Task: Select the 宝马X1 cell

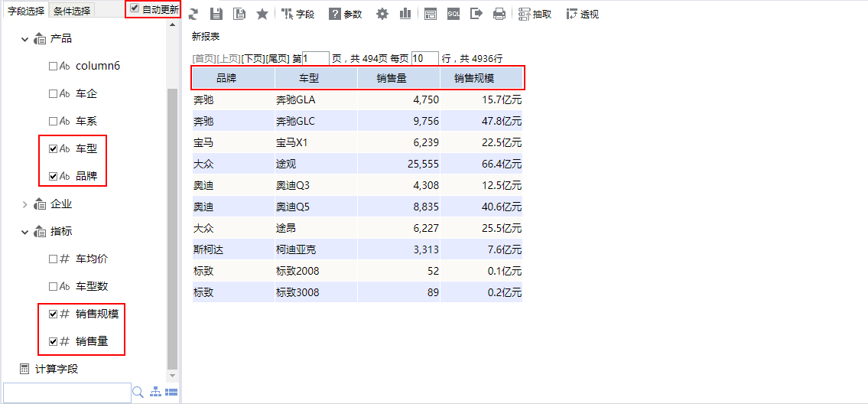Action: (316, 143)
